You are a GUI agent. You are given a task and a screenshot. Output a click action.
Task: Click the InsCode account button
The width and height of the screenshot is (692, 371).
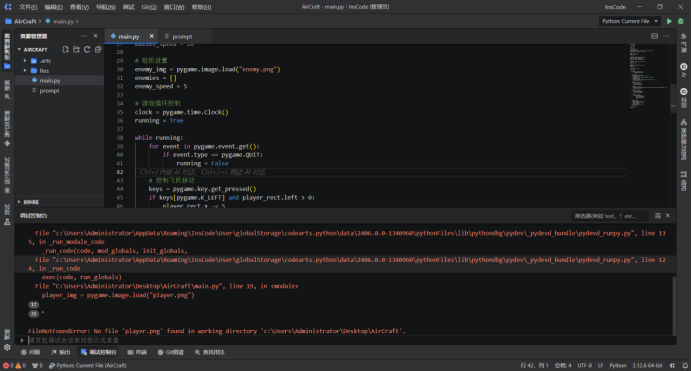coord(615,7)
